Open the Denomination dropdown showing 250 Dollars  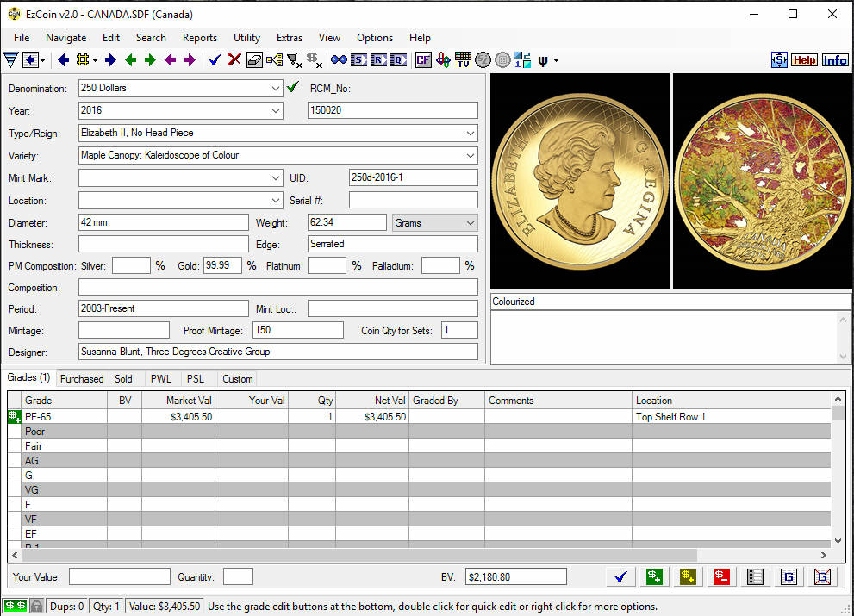[276, 87]
